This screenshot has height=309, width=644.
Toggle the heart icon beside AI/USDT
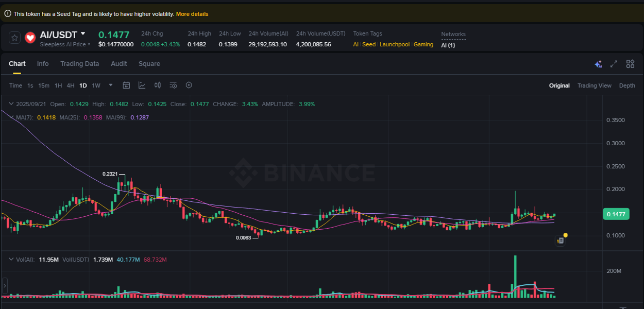(x=30, y=38)
